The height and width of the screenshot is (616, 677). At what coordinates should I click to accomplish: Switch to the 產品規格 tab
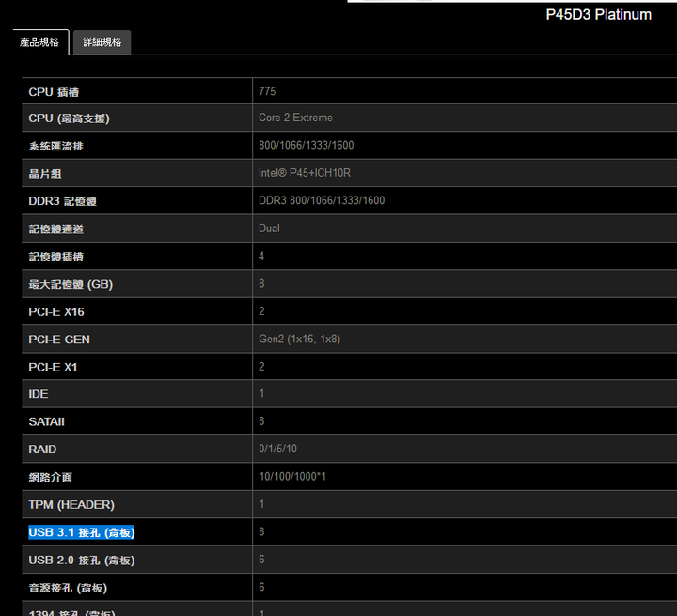point(40,42)
